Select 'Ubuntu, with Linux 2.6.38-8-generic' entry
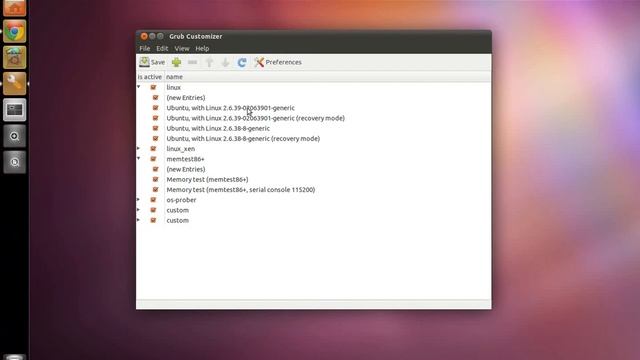 [218, 128]
